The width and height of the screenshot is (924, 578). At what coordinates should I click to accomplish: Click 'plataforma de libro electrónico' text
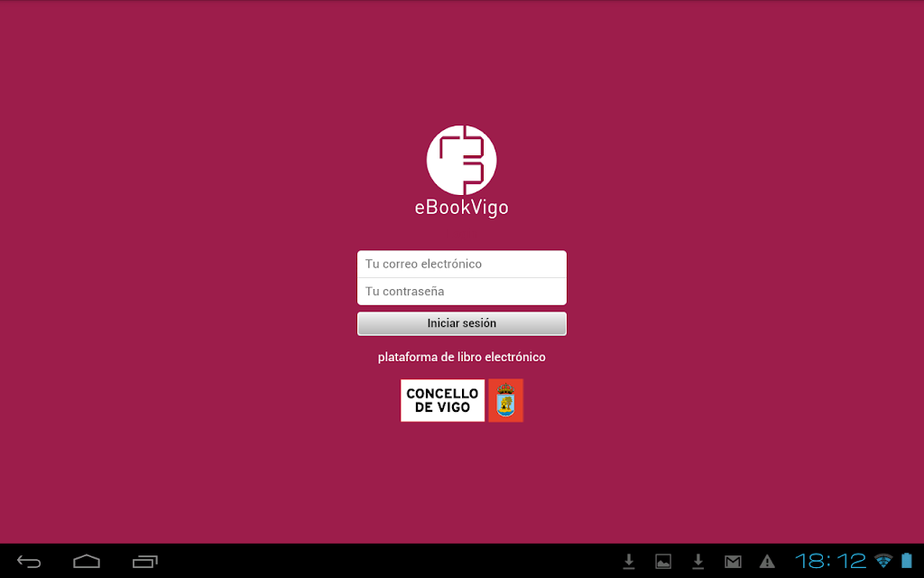[x=461, y=357]
